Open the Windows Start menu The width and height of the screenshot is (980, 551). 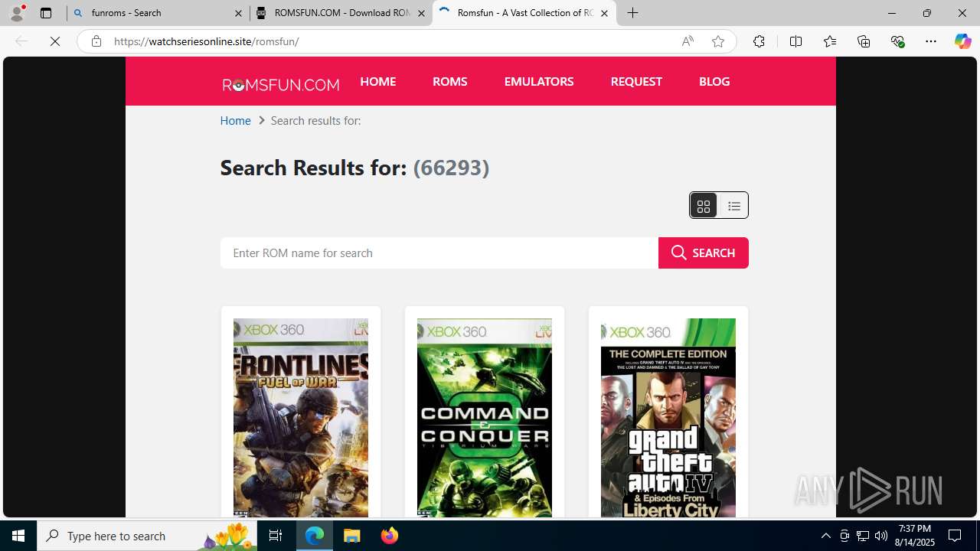(x=18, y=536)
